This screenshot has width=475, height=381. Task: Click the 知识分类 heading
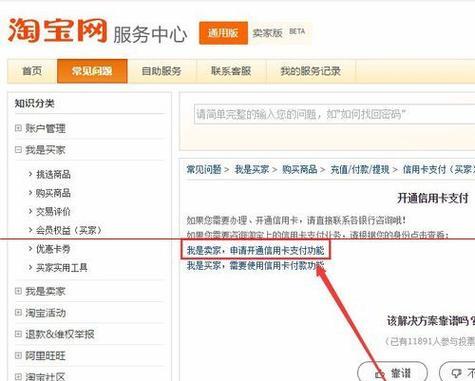tap(34, 103)
